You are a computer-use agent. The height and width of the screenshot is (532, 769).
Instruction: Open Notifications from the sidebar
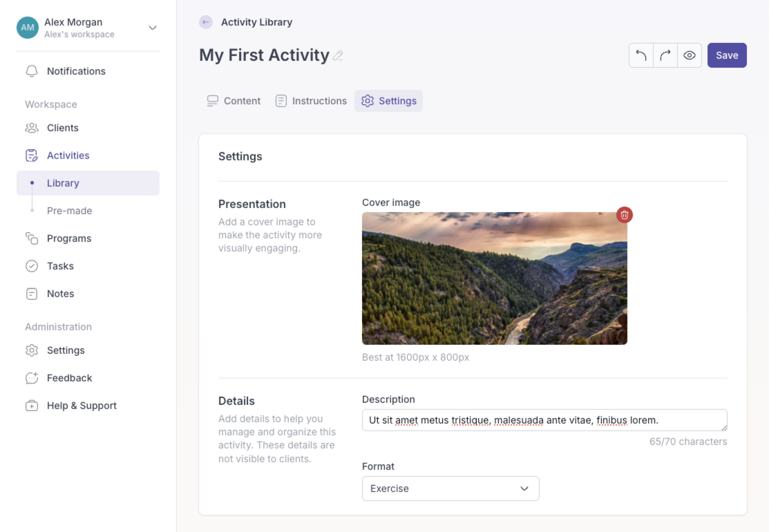[88, 71]
